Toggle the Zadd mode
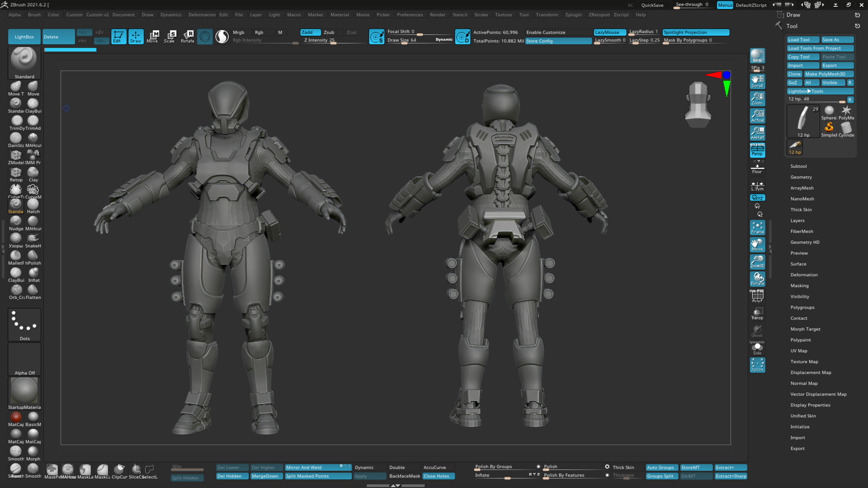Image resolution: width=868 pixels, height=488 pixels. coord(310,32)
